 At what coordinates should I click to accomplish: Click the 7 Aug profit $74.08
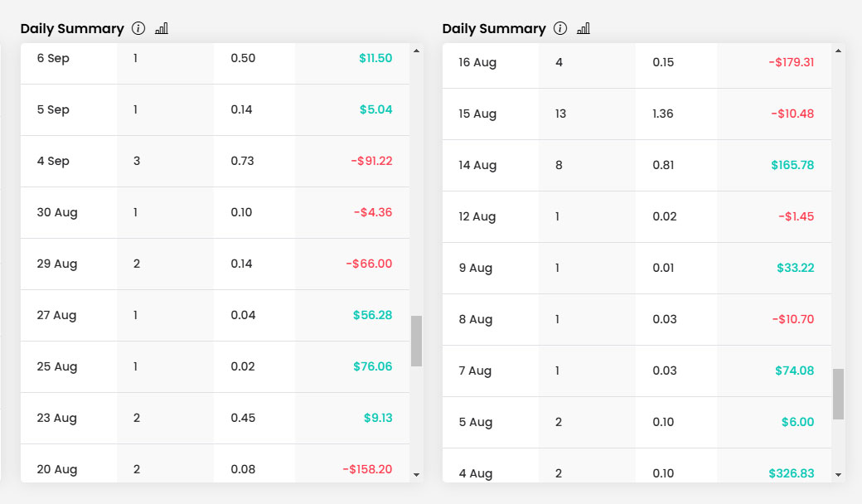(x=794, y=371)
